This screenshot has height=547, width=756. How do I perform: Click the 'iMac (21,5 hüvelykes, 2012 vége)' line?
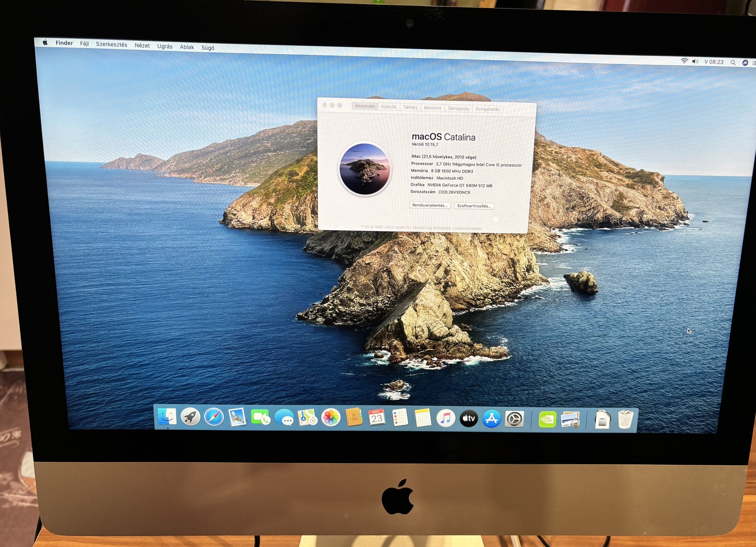point(444,157)
